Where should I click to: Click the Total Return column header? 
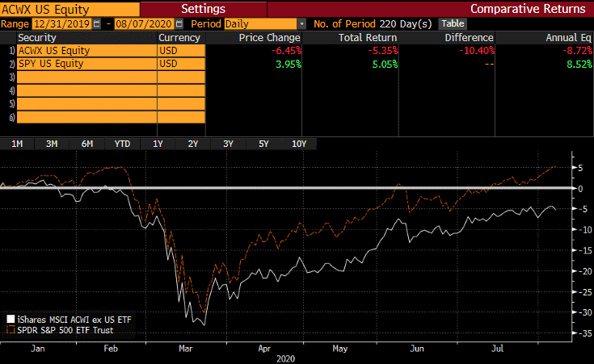368,38
